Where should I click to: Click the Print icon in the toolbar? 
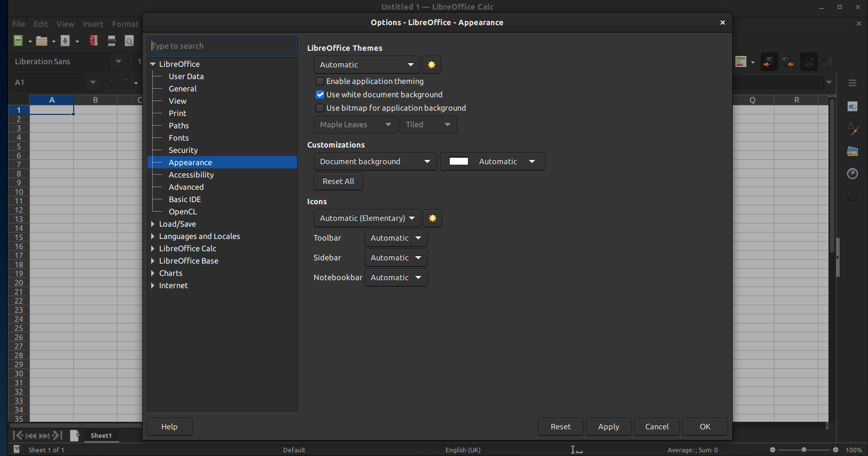pyautogui.click(x=112, y=41)
